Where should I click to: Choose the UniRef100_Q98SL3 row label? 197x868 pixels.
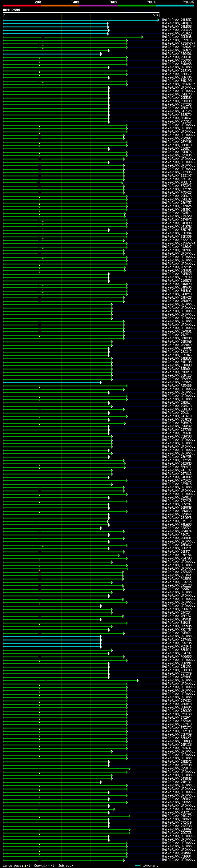pos(177,406)
